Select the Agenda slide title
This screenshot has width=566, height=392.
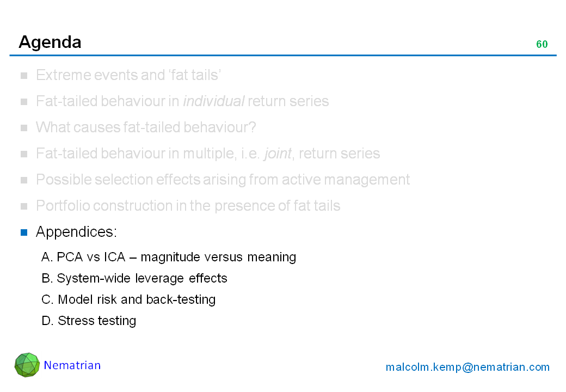coord(50,42)
